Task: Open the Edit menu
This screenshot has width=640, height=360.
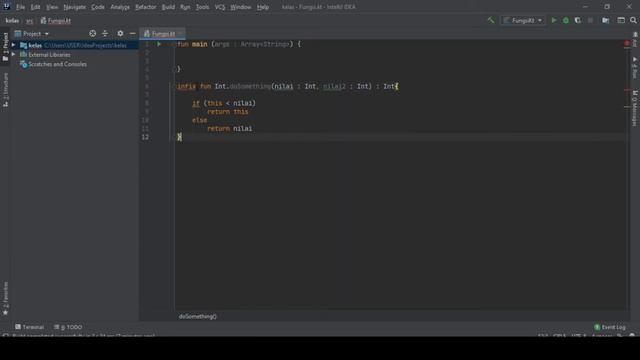Action: (x=36, y=7)
